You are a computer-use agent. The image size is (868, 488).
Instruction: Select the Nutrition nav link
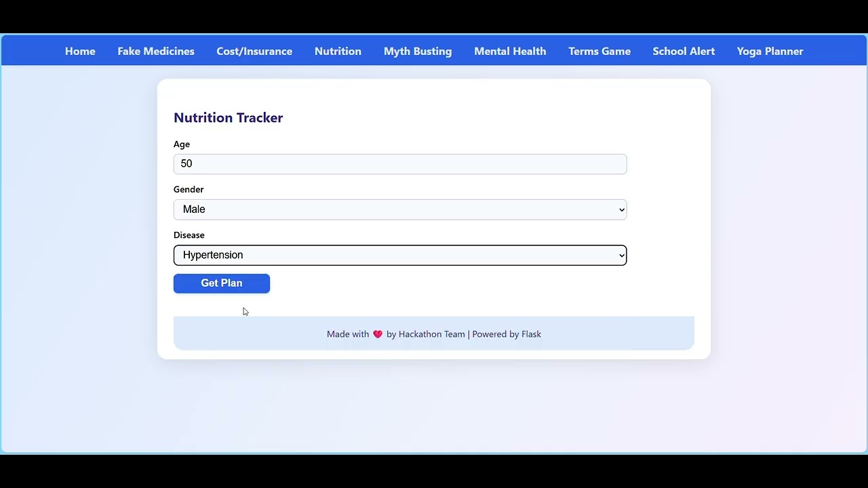[338, 52]
